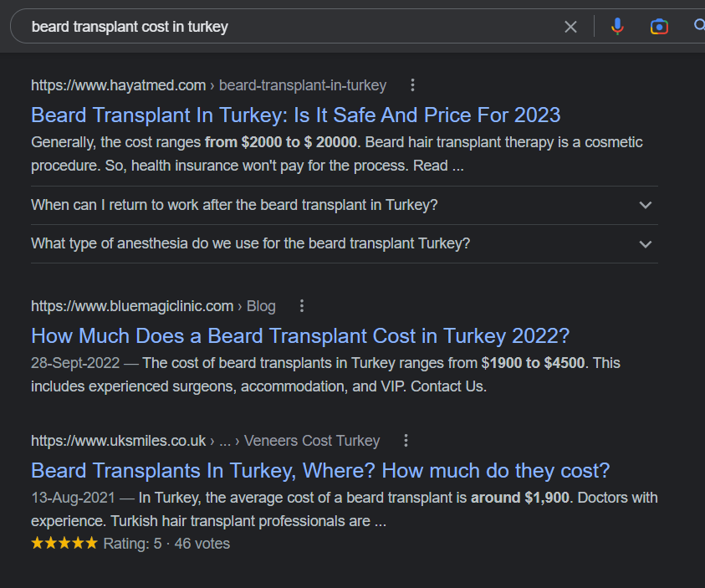
Task: Click the hayatmed.com URL breadcrumb
Action: (x=208, y=85)
